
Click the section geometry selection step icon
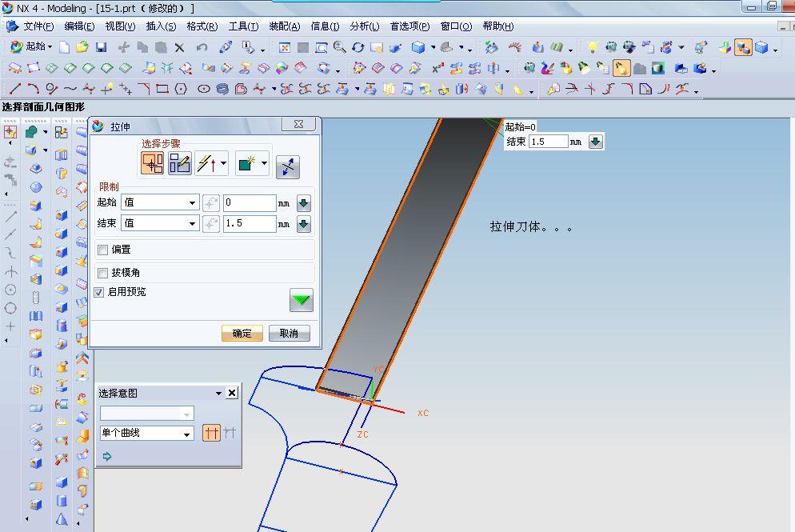coord(153,163)
